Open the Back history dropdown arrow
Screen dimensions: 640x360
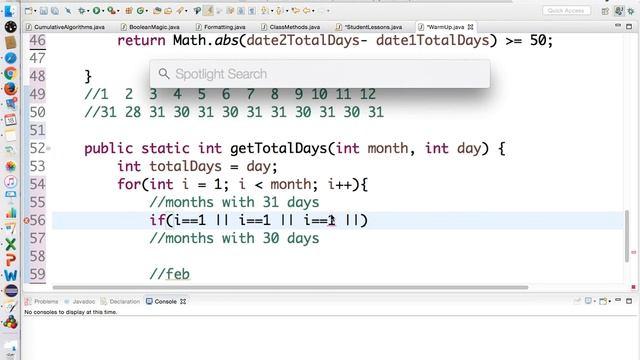[313, 11]
